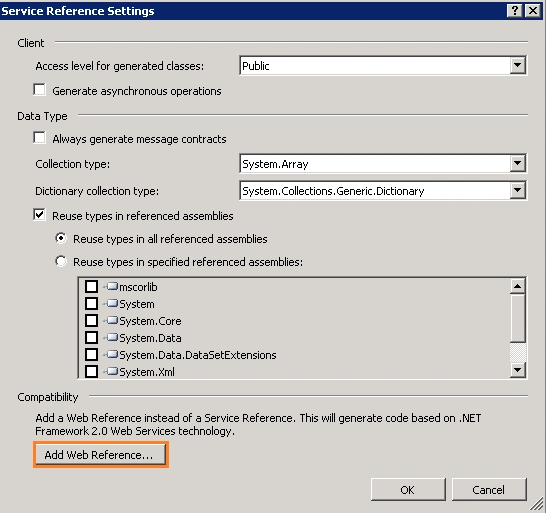The width and height of the screenshot is (546, 513).
Task: Click the System.Core assembly icon
Action: click(x=111, y=320)
